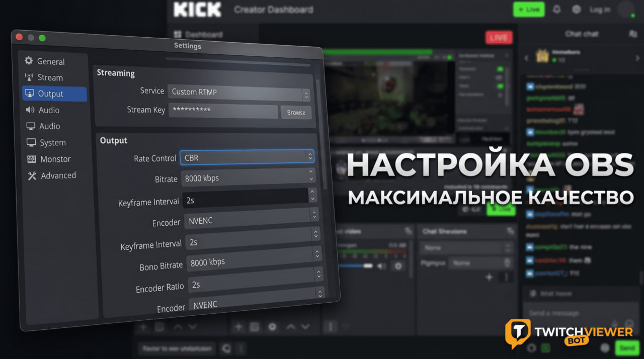Open three-dot menu in Chat Shewions panel

[x=506, y=277]
